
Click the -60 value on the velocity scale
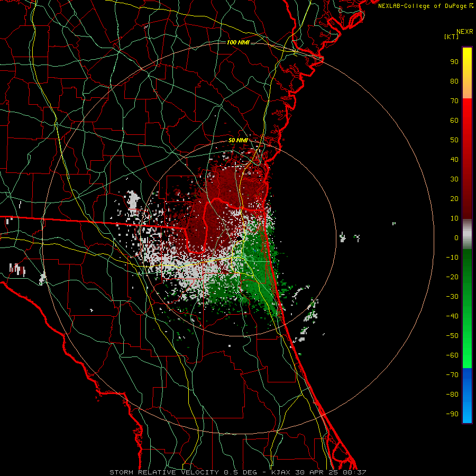(452, 355)
